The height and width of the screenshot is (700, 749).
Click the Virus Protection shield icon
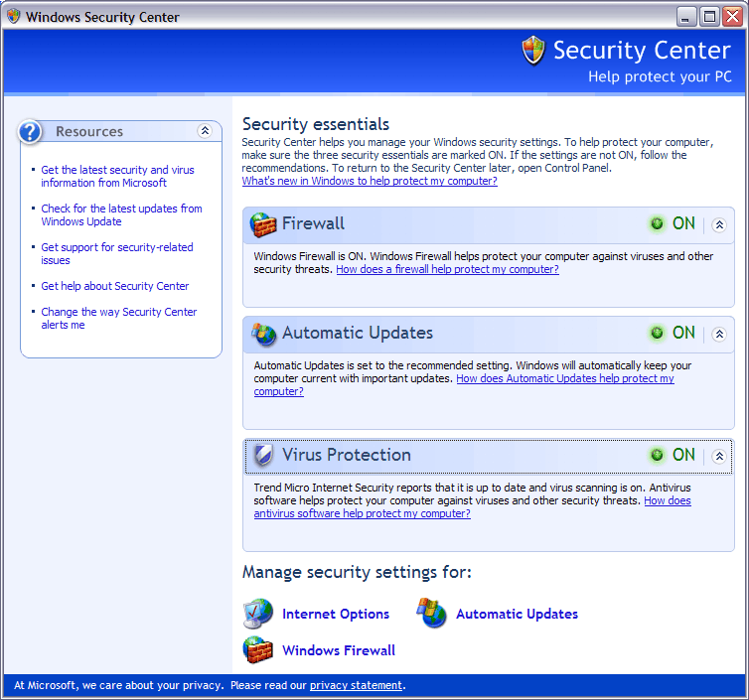click(x=263, y=455)
